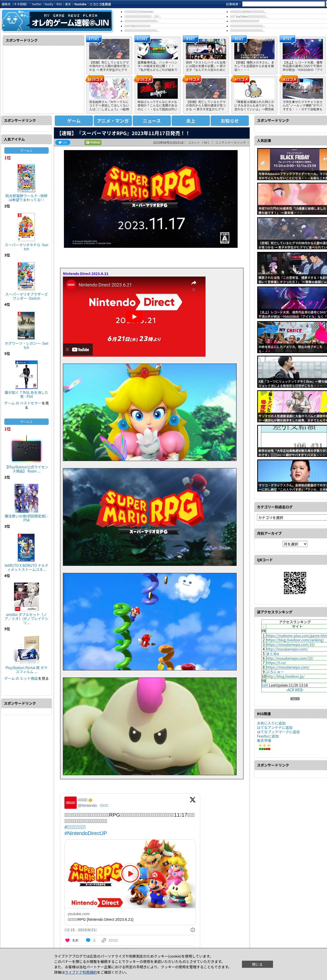Open the 炎上 navigation tab
The height and width of the screenshot is (980, 327).
click(191, 121)
